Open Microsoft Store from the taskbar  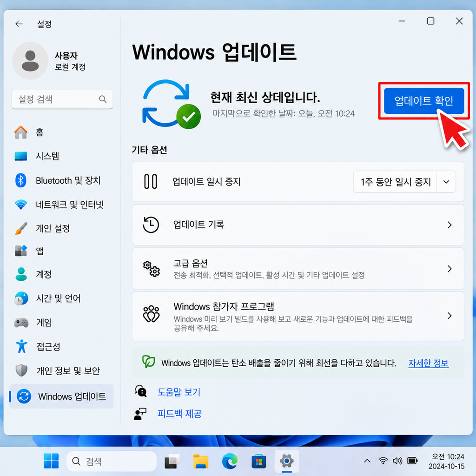click(x=258, y=462)
